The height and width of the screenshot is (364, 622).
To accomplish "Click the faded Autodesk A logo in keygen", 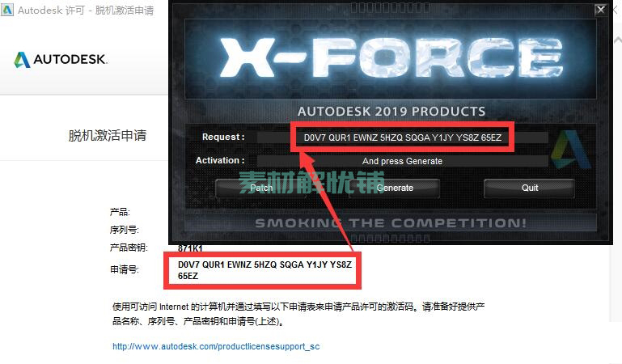I will (x=570, y=149).
